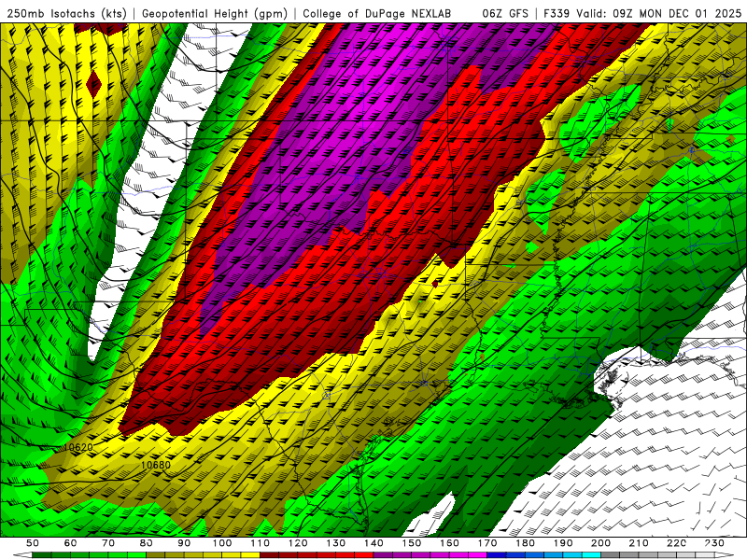Click the '210' color bar label

(639, 543)
